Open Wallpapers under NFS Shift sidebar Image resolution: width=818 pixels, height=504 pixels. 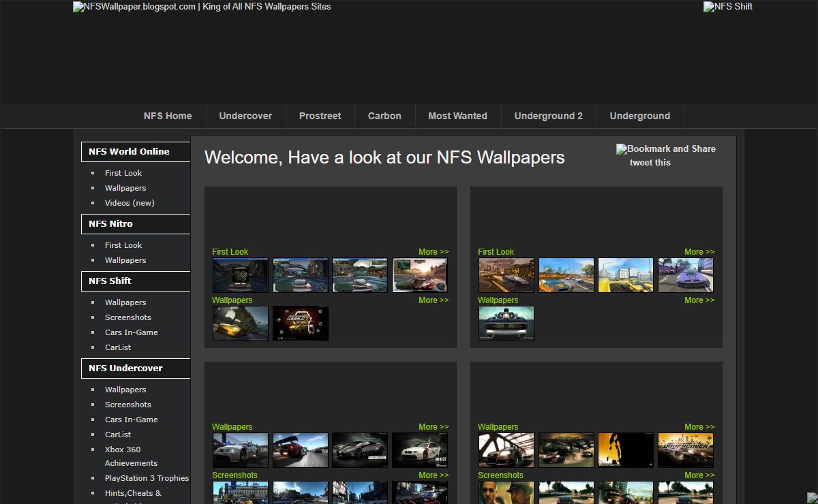(125, 302)
